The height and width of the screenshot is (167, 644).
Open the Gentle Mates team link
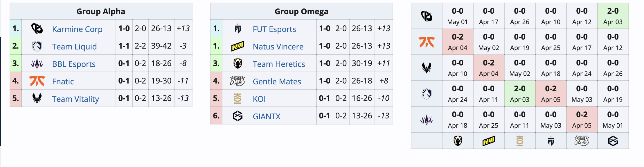tap(277, 81)
